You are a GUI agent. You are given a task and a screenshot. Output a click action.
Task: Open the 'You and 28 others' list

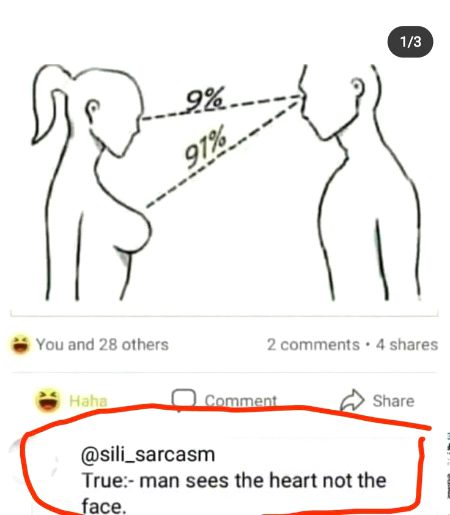click(102, 345)
